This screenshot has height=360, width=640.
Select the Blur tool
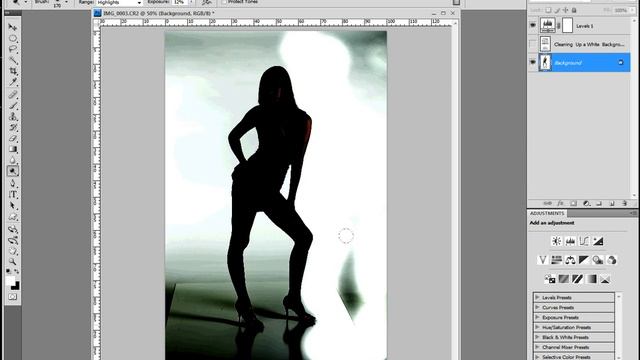point(13,160)
